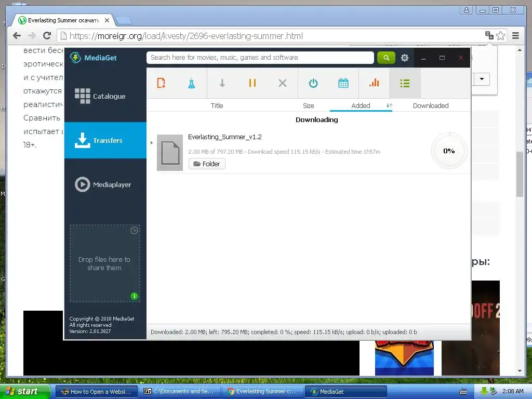Bookmark the page with the star icon
The image size is (532, 399).
(500, 36)
